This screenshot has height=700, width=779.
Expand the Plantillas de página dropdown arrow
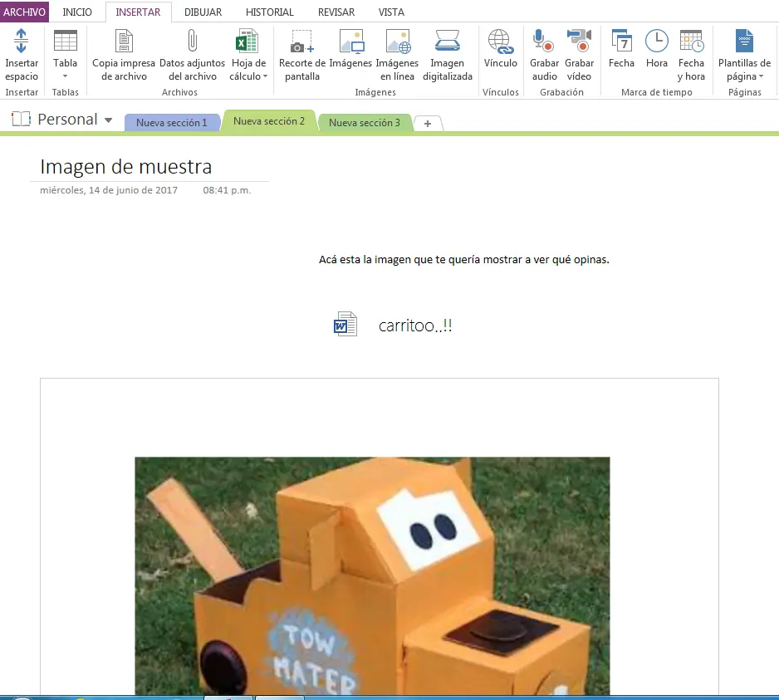point(761,76)
